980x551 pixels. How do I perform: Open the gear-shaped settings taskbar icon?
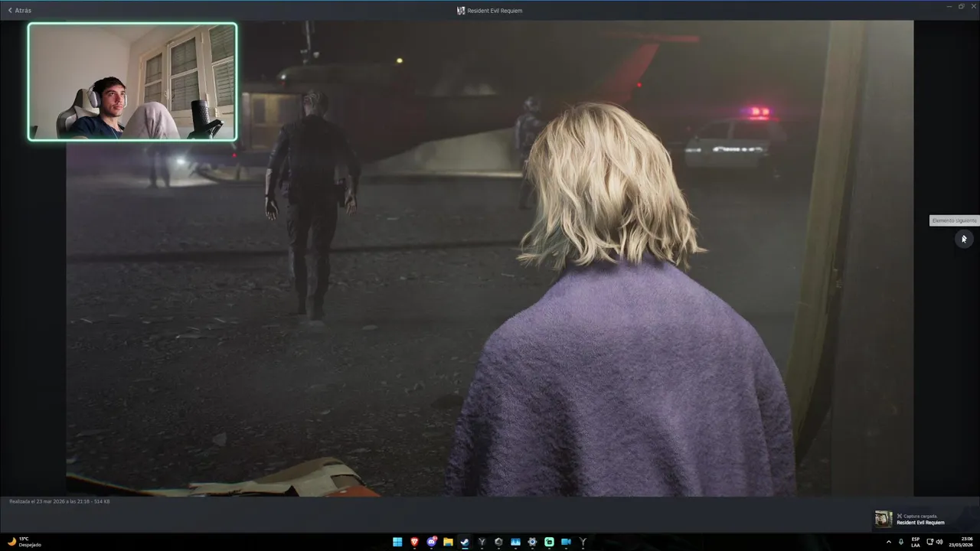pyautogui.click(x=532, y=542)
